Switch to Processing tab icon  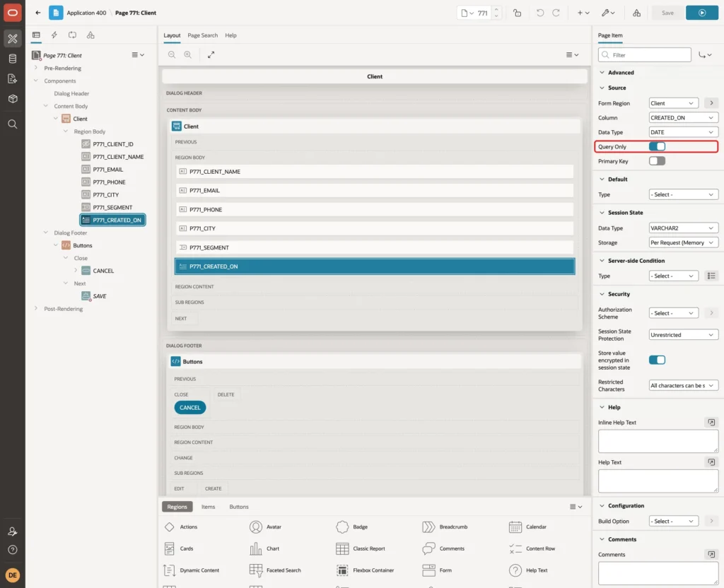[x=73, y=35]
